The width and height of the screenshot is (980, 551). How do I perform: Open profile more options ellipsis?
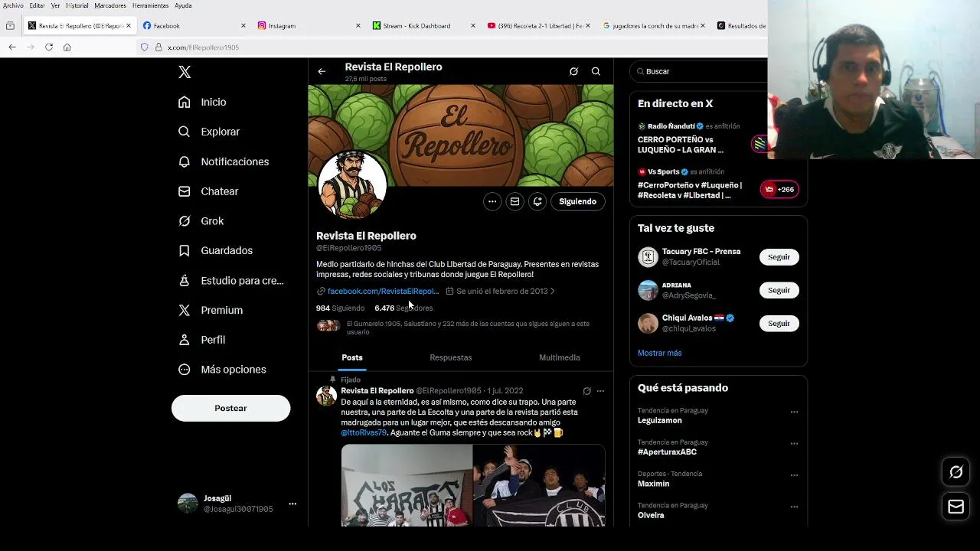(x=492, y=201)
